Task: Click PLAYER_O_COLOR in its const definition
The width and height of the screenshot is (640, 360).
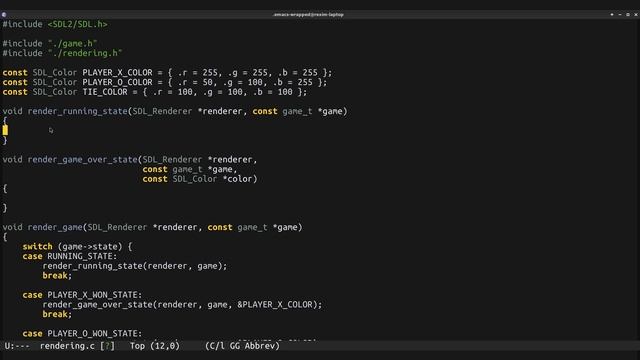Action: pyautogui.click(x=117, y=82)
